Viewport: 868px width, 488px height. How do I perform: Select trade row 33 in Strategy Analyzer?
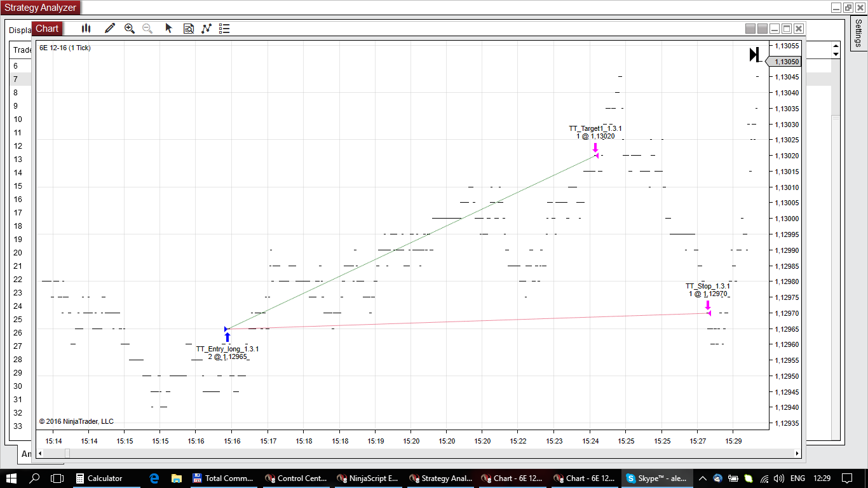tap(20, 426)
